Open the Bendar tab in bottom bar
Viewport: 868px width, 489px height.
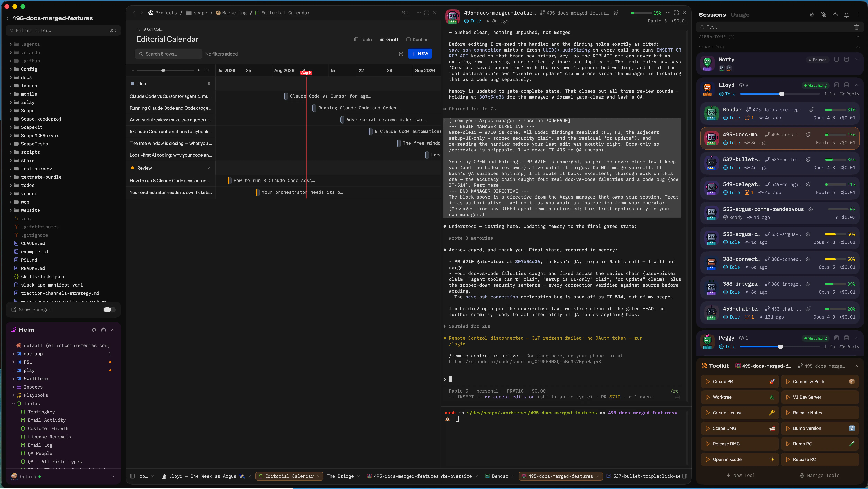click(x=500, y=476)
